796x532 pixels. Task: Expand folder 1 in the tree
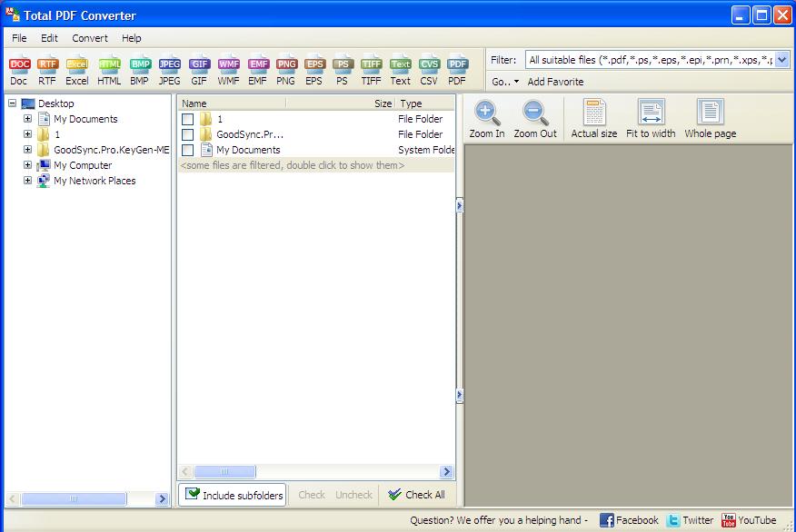point(28,133)
